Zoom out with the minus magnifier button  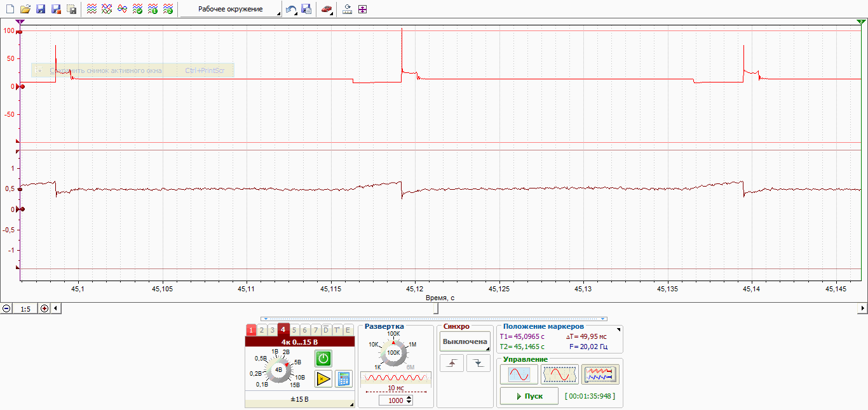point(6,308)
